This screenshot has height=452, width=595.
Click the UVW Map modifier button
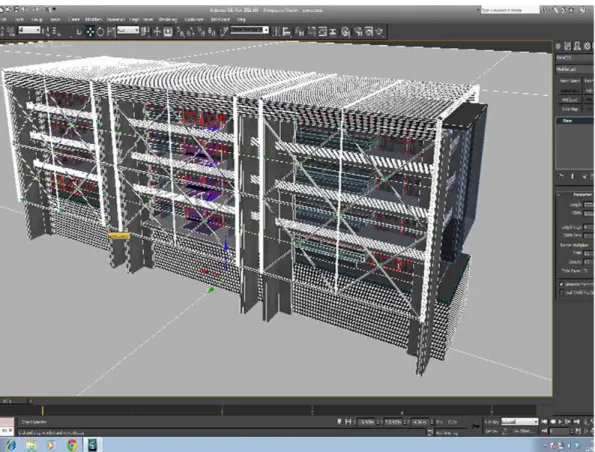570,109
